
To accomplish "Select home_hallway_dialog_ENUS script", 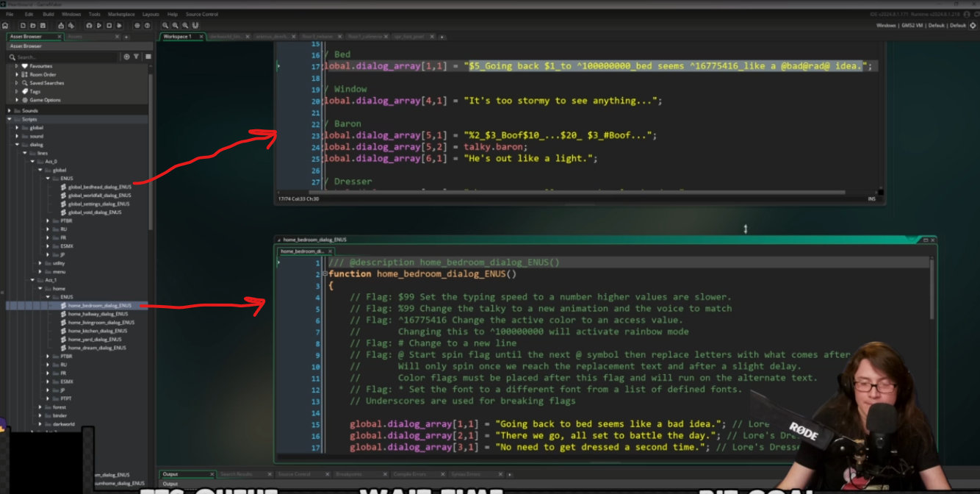I will click(98, 314).
